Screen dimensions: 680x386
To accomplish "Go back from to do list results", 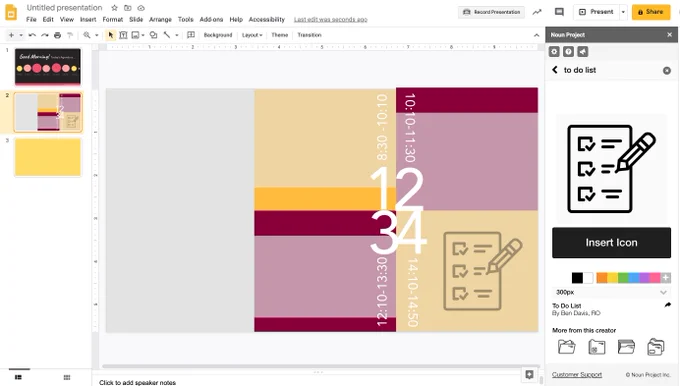I will click(555, 70).
